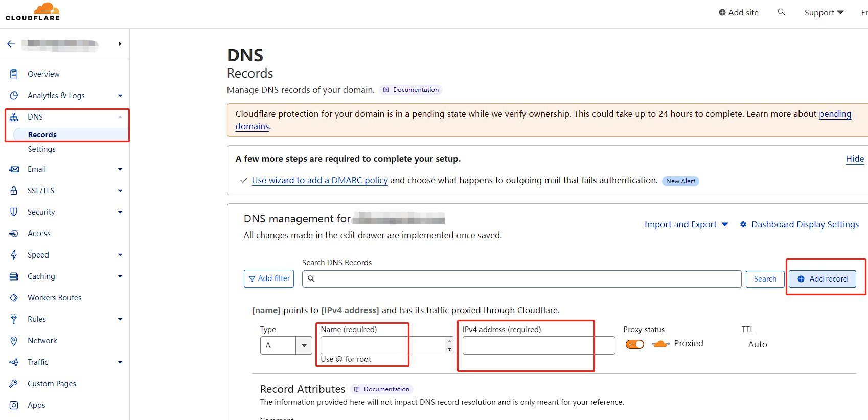Expand the Security section arrow
The width and height of the screenshot is (868, 420).
(x=120, y=212)
